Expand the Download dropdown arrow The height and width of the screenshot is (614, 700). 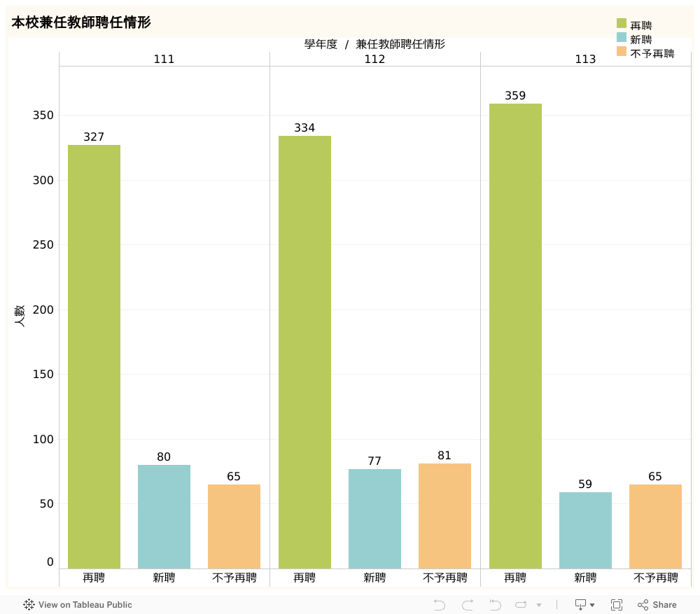tap(592, 606)
